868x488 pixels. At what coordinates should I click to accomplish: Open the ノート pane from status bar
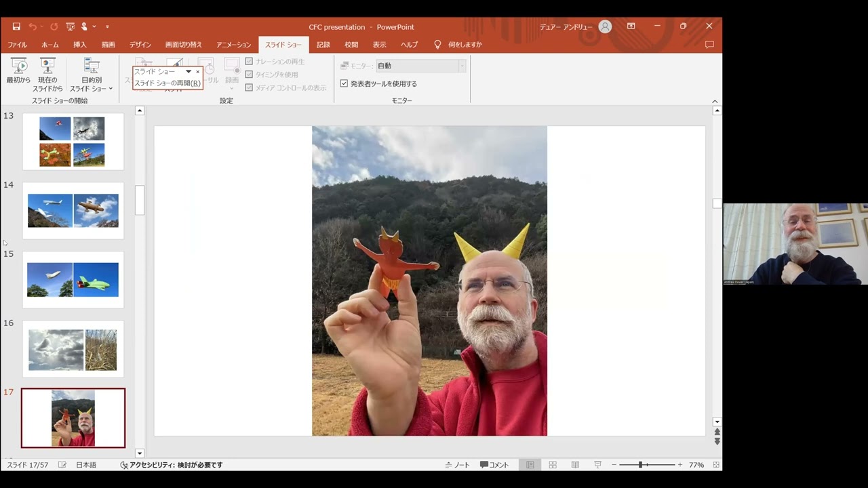[x=457, y=465]
